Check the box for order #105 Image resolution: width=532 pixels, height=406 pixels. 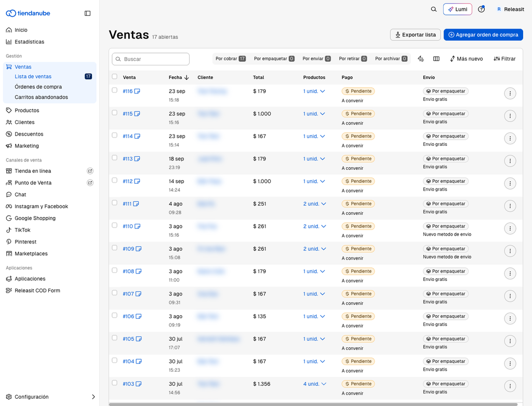click(x=115, y=338)
